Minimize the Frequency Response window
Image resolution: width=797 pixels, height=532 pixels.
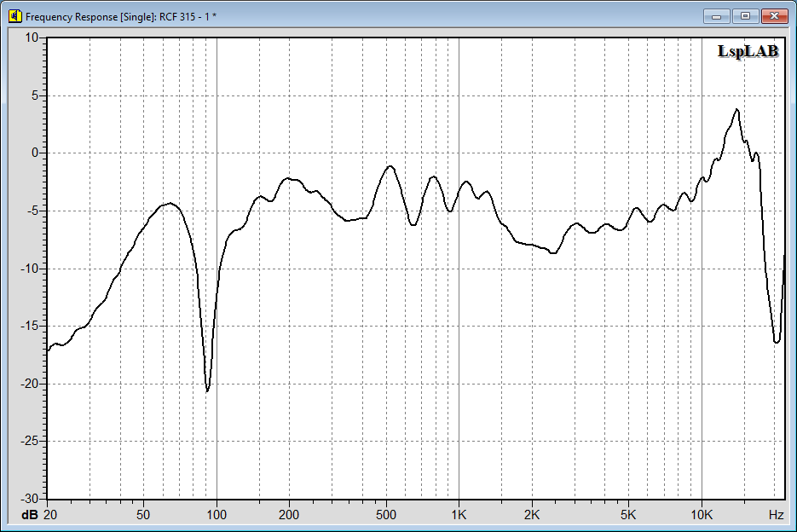point(717,16)
